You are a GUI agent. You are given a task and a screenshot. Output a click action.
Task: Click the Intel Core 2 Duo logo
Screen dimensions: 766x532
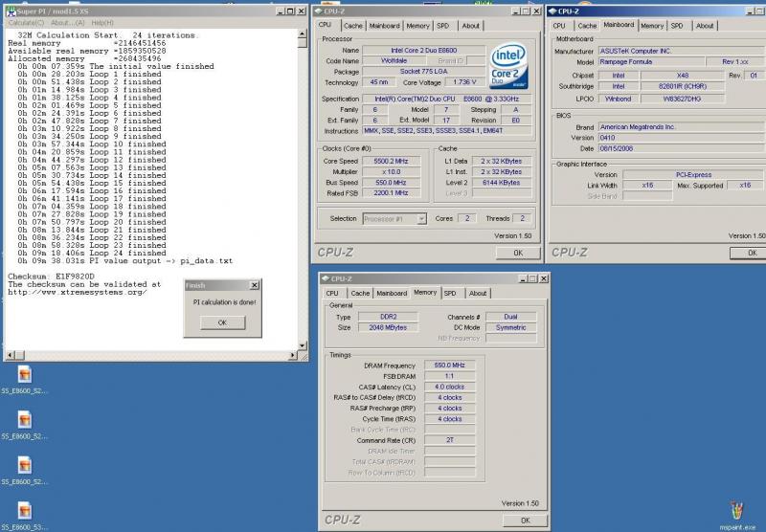[508, 66]
